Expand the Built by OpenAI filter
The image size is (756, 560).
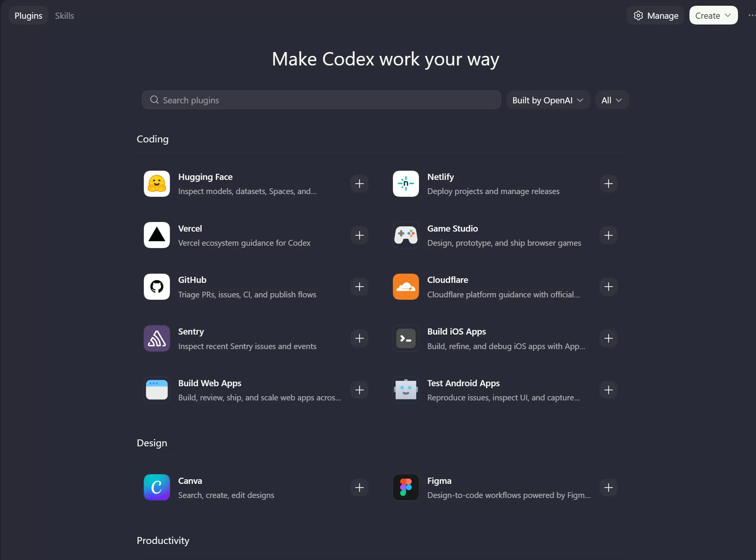coord(548,100)
